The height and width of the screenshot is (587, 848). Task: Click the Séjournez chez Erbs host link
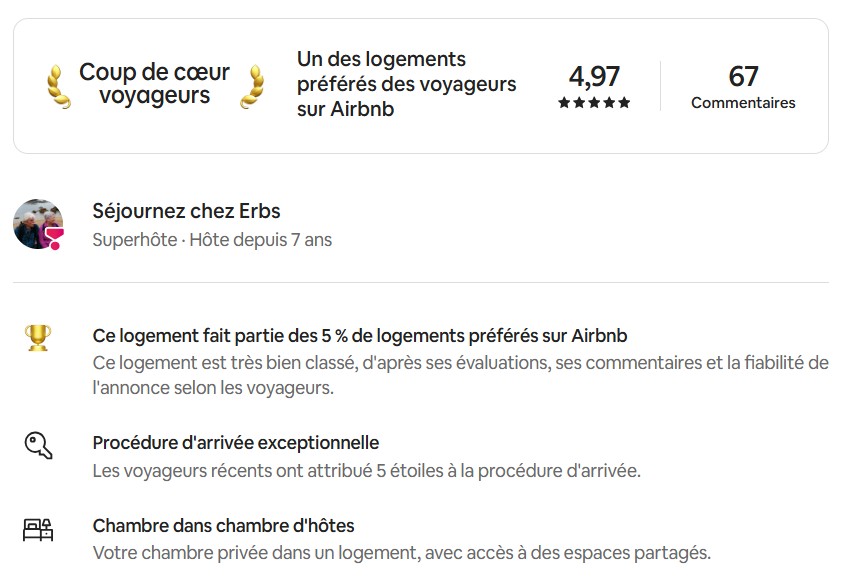pyautogui.click(x=186, y=211)
